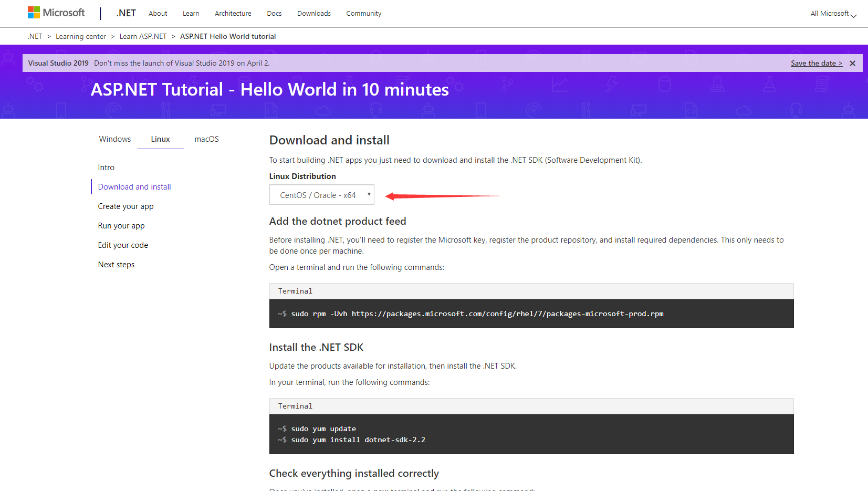Switch to the macOS tab
Viewport: 868px width, 491px height.
(x=207, y=139)
